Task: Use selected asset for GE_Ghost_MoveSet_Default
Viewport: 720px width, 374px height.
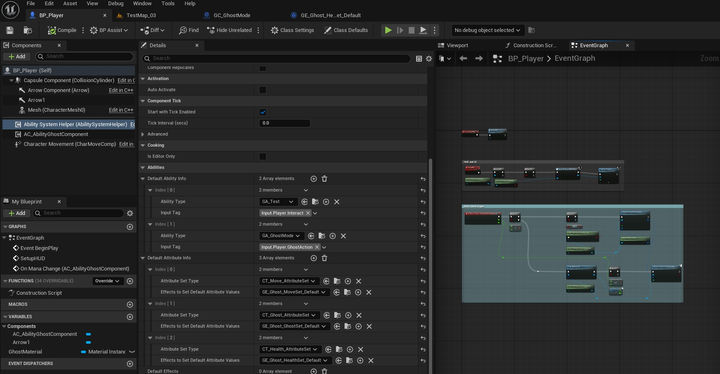Action: point(337,292)
